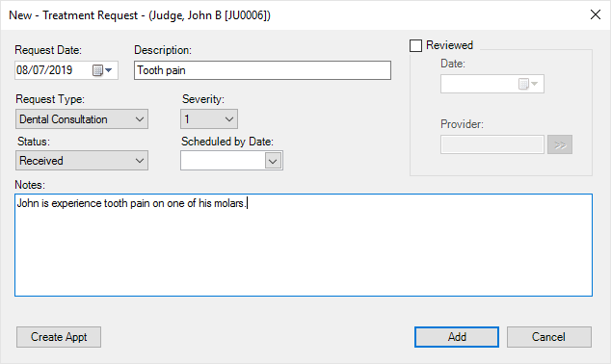Viewport: 611px width, 364px height.
Task: Open the Reviewed Date calendar picker
Action: (x=528, y=84)
